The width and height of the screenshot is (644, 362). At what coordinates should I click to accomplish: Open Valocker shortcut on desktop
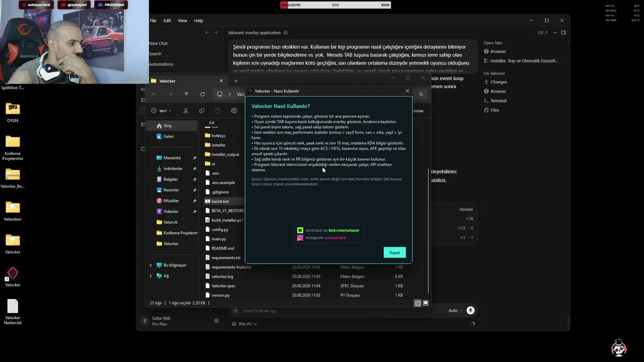pos(13,276)
